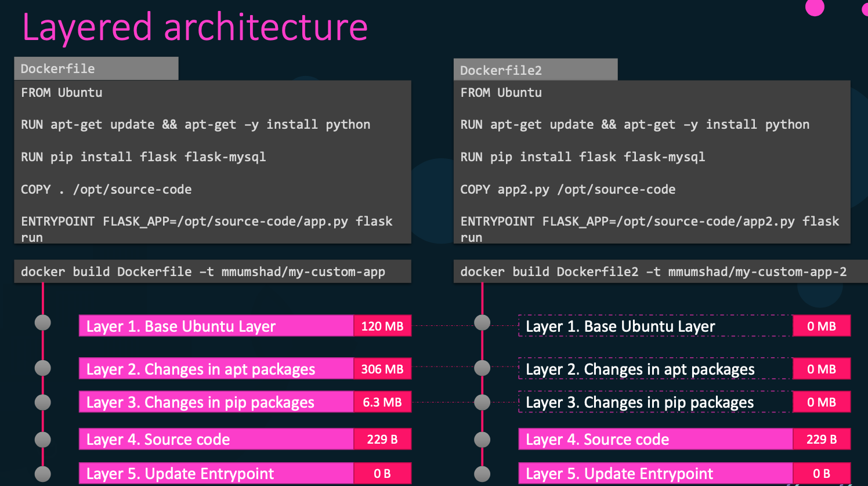
Task: Click the '306 MB' size label
Action: click(x=382, y=369)
